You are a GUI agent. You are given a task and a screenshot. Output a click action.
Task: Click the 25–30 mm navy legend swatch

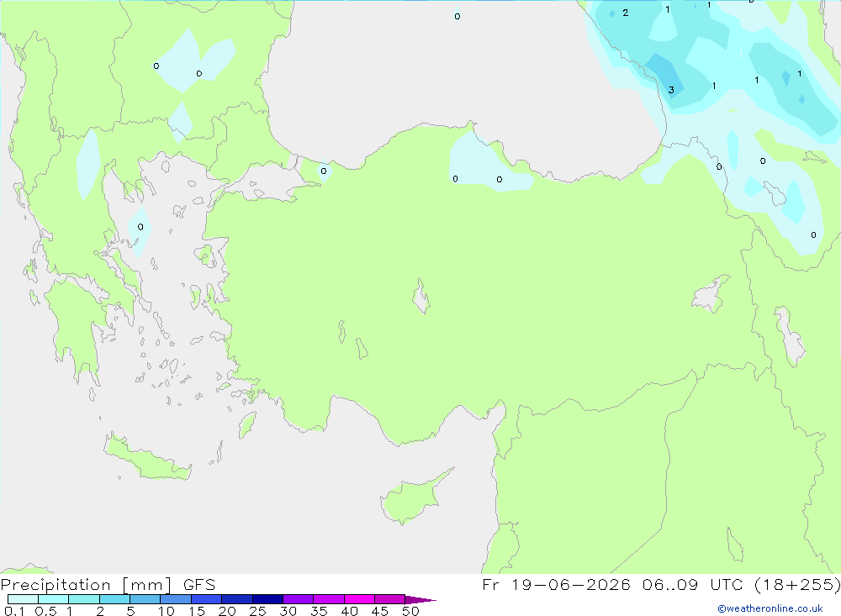(x=267, y=599)
